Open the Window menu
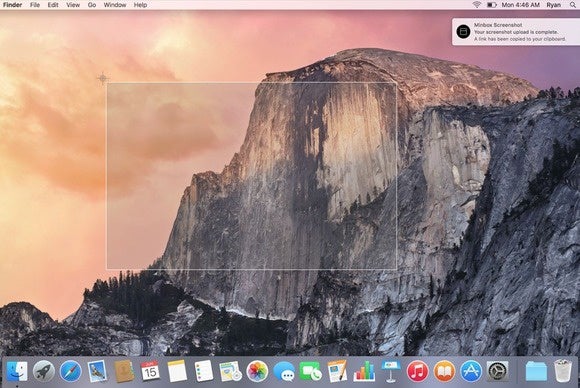The height and width of the screenshot is (388, 580). coord(115,5)
